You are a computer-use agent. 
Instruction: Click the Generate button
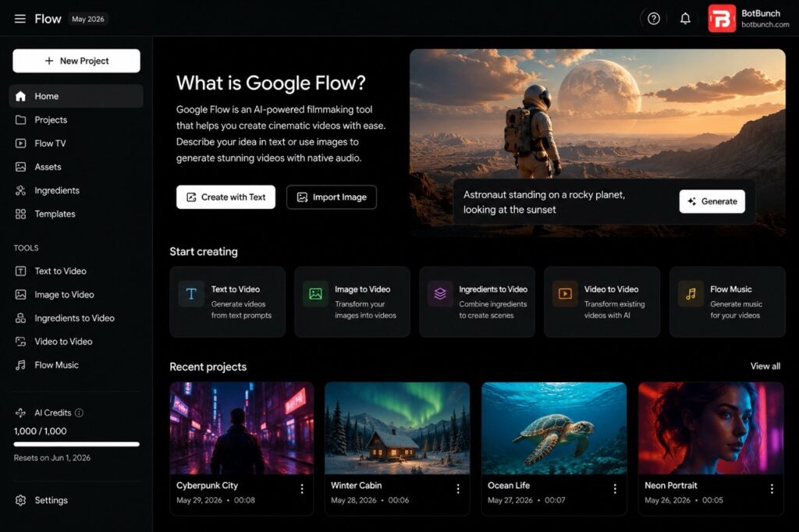point(712,201)
